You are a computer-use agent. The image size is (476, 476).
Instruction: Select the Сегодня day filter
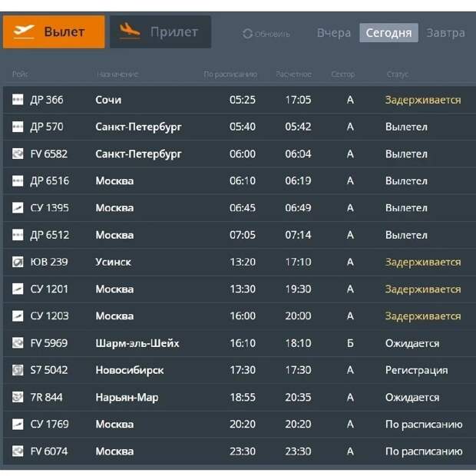[388, 33]
